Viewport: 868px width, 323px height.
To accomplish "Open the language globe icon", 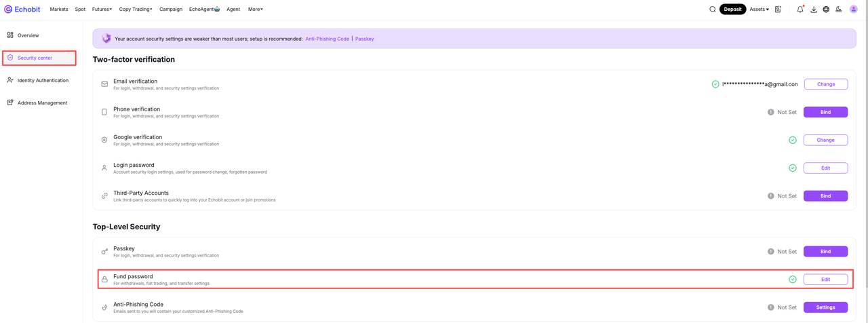I will click(x=826, y=9).
